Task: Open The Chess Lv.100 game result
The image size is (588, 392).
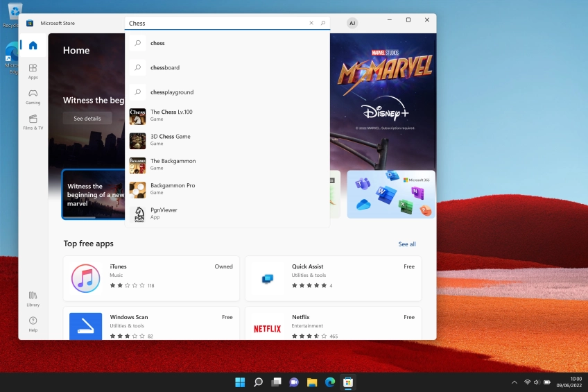Action: [x=227, y=117]
